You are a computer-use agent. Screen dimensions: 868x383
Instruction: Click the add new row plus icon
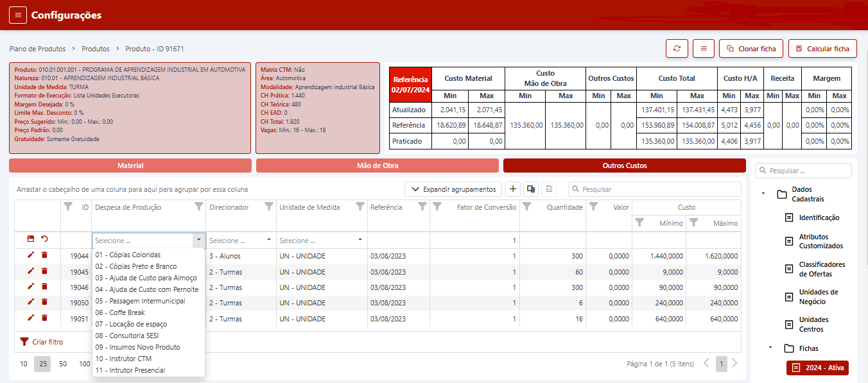513,189
